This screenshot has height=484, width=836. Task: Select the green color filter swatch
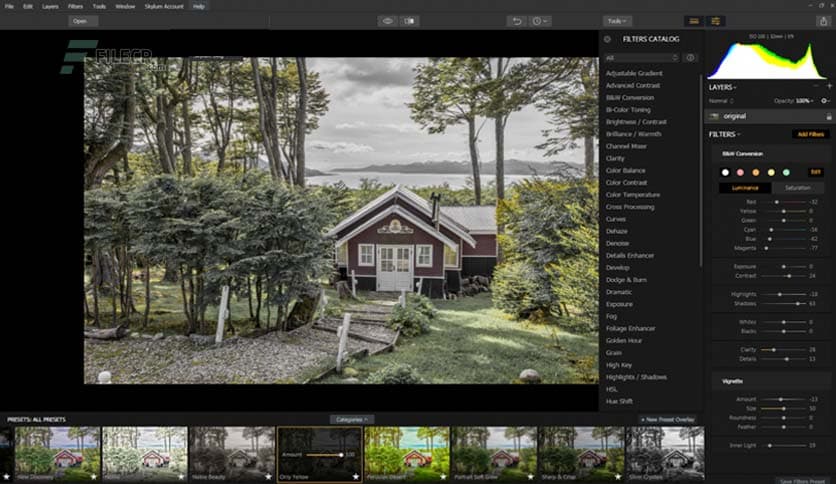click(x=786, y=172)
